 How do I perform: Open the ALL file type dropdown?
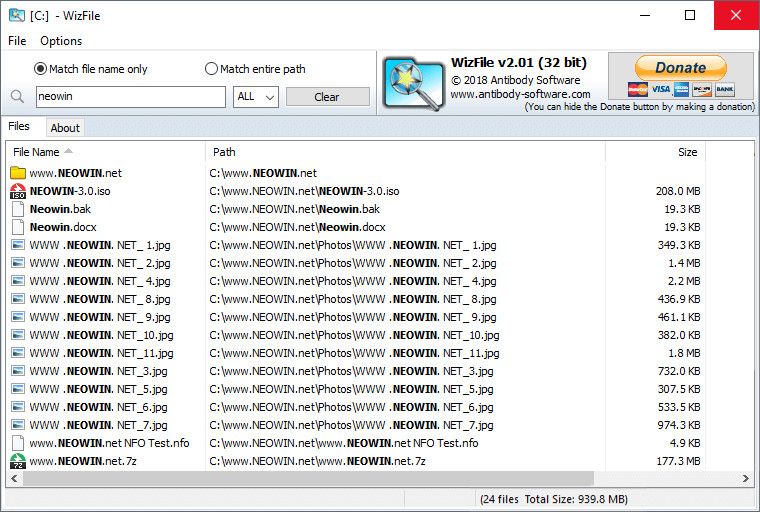[255, 97]
